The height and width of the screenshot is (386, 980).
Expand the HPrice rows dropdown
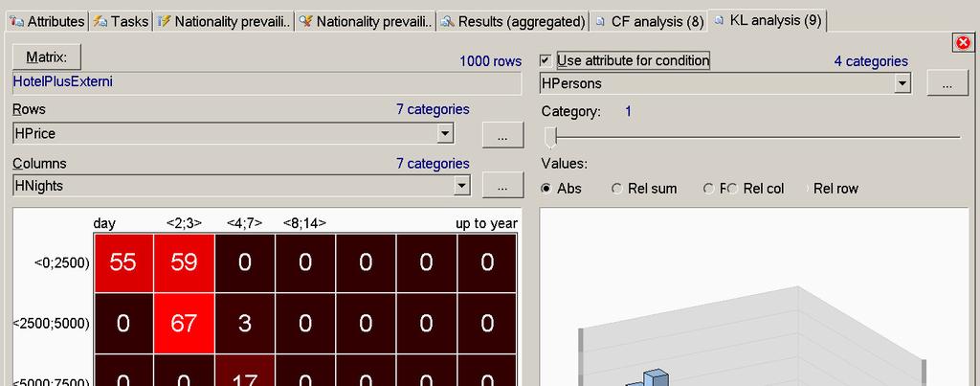pyautogui.click(x=444, y=133)
